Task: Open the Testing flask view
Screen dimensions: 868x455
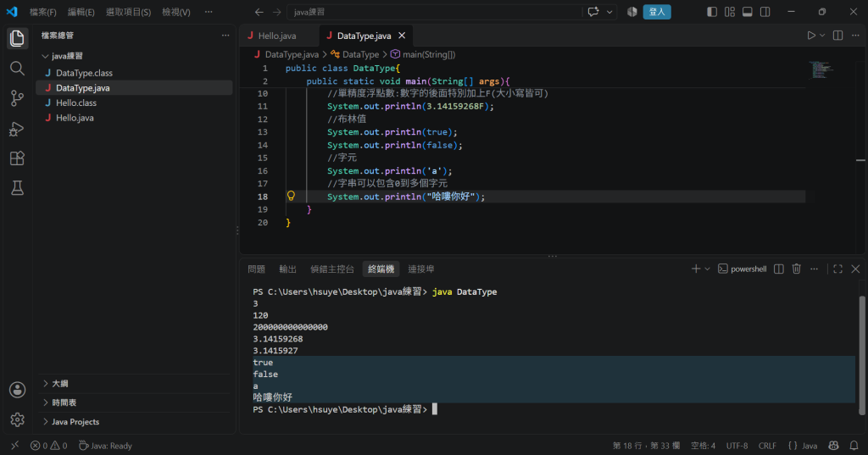Action: [17, 188]
